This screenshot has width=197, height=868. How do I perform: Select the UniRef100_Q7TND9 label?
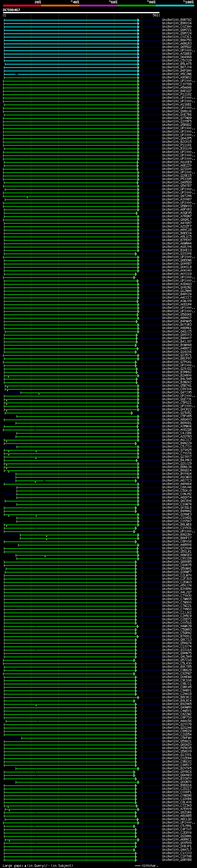(177, 118)
